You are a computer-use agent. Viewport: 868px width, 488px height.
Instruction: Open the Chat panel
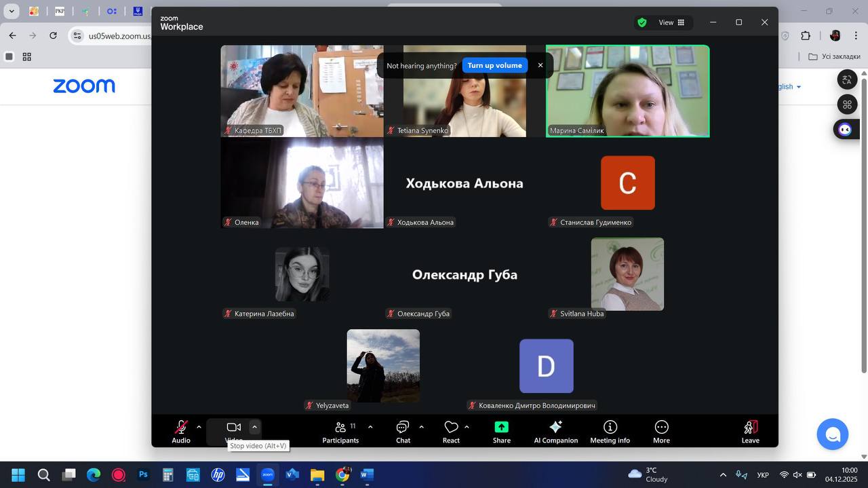(x=403, y=432)
